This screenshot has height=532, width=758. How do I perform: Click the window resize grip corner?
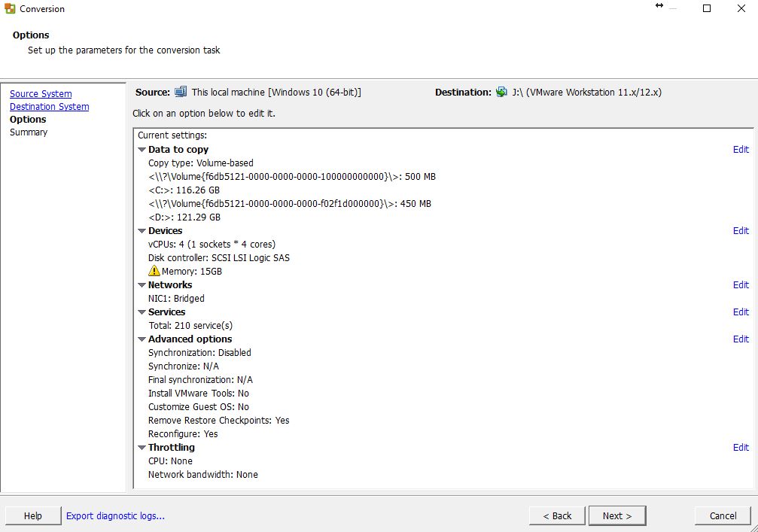(x=753, y=527)
